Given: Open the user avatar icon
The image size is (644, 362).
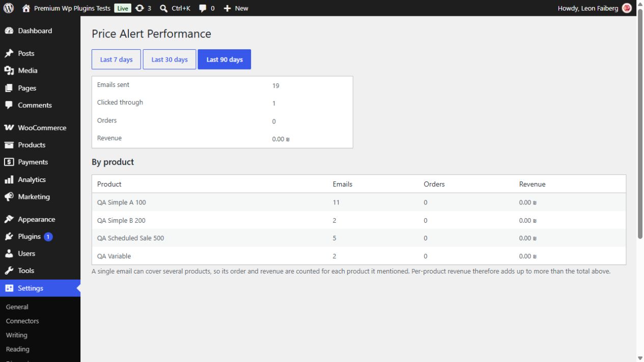Looking at the screenshot, I should click(x=627, y=8).
